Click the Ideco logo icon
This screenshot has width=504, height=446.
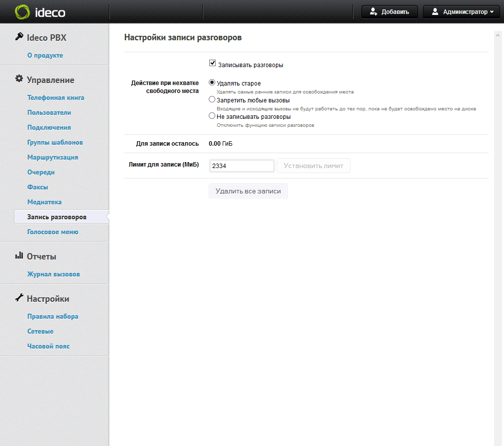tap(22, 12)
